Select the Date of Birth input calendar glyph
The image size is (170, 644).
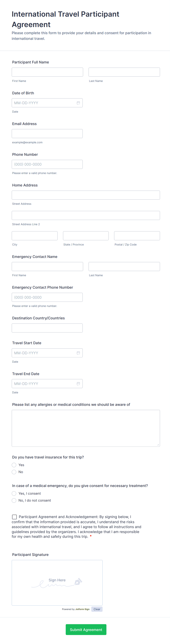point(78,103)
